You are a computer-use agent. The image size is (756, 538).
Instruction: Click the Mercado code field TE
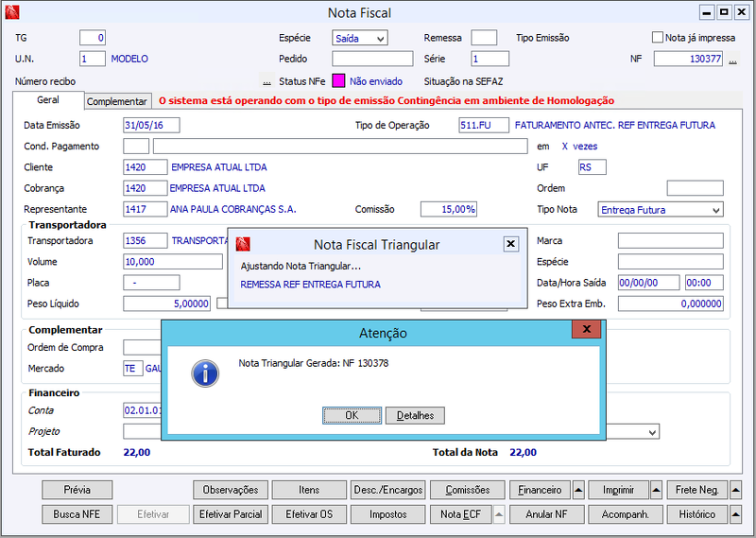click(x=133, y=368)
